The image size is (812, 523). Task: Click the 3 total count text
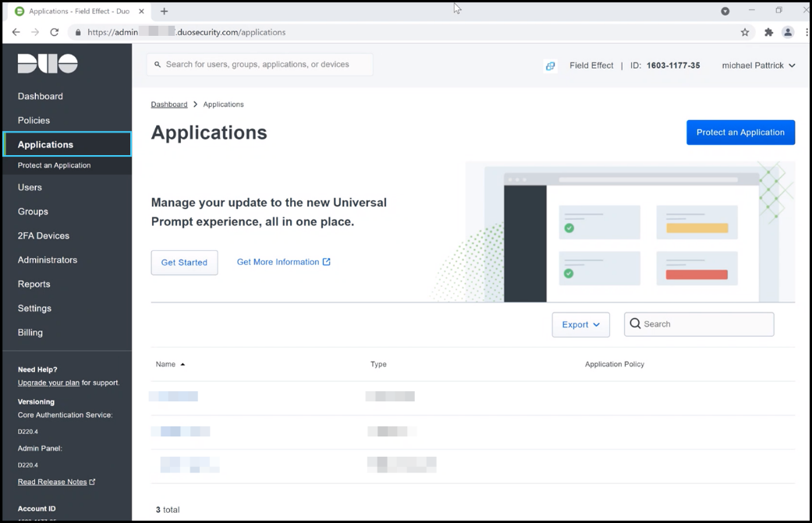(x=168, y=510)
